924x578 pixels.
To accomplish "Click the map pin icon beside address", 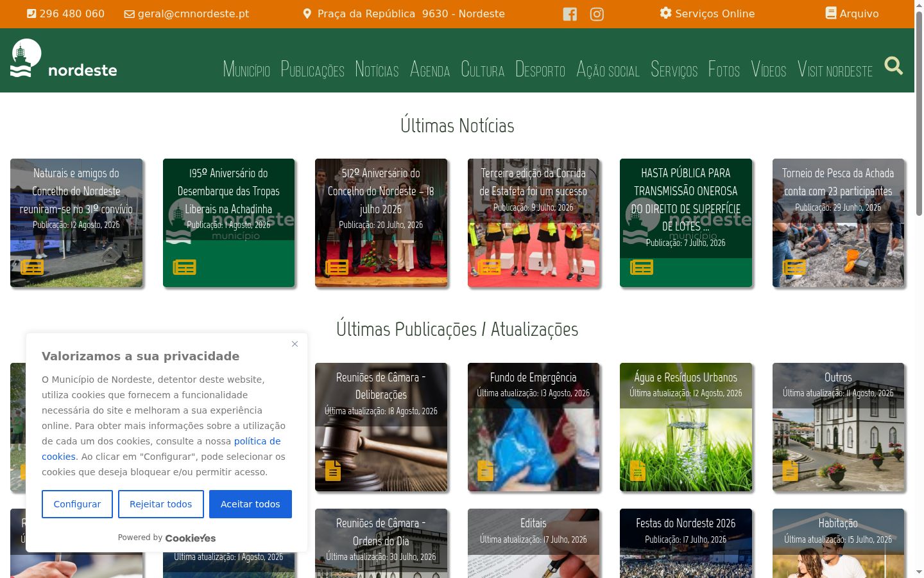I will (x=307, y=13).
